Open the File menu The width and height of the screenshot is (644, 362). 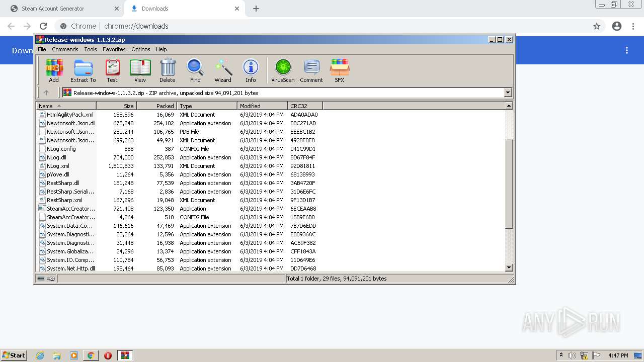tap(42, 49)
